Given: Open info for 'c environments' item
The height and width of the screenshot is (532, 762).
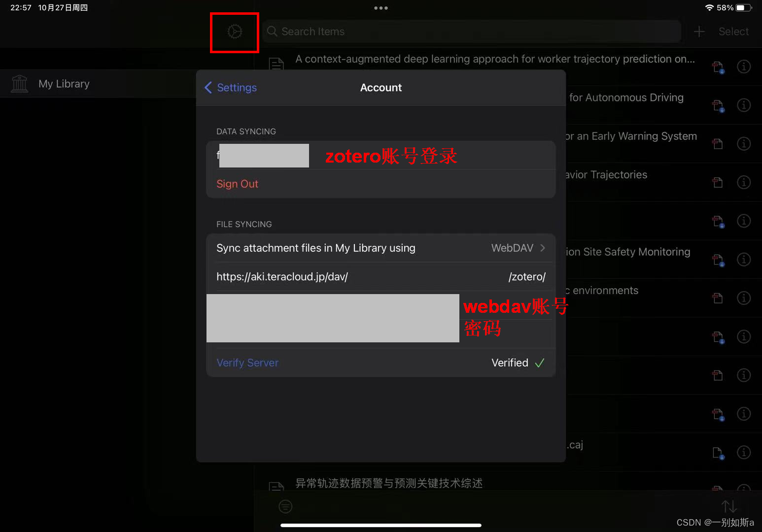Looking at the screenshot, I should pyautogui.click(x=743, y=298).
